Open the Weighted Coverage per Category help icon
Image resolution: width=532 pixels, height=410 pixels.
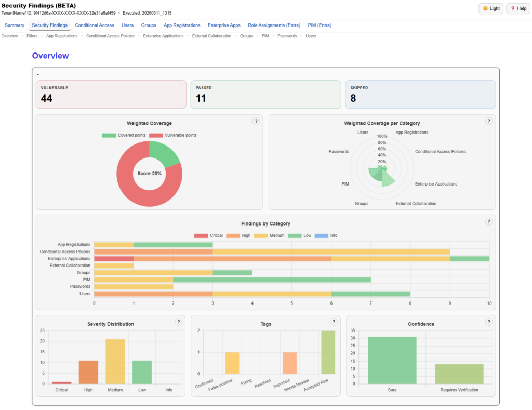pyautogui.click(x=489, y=121)
